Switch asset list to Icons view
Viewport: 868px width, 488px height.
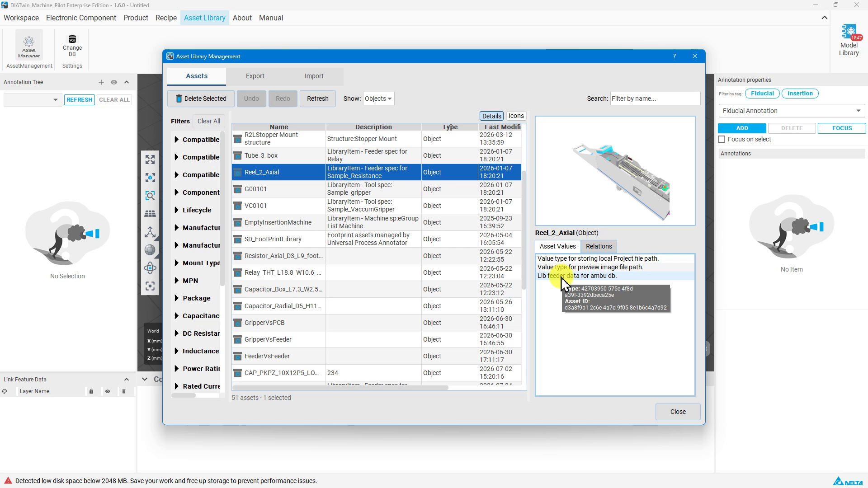[x=516, y=116]
